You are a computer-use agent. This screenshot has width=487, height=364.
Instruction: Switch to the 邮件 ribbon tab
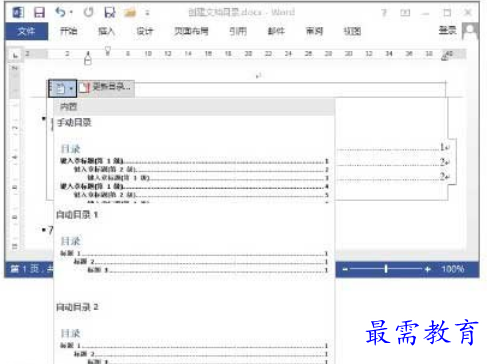coord(276,31)
